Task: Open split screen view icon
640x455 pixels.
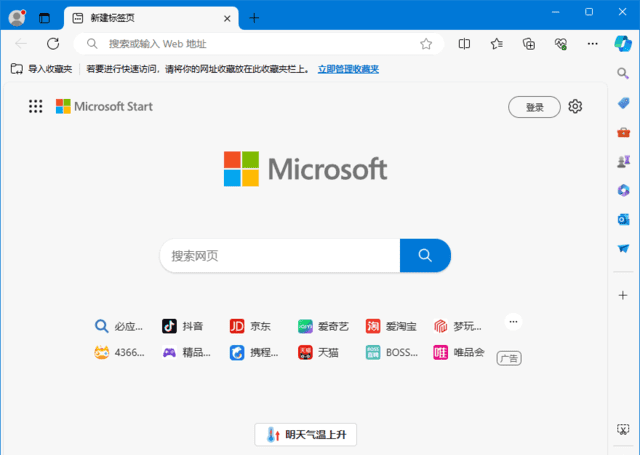Action: [464, 44]
